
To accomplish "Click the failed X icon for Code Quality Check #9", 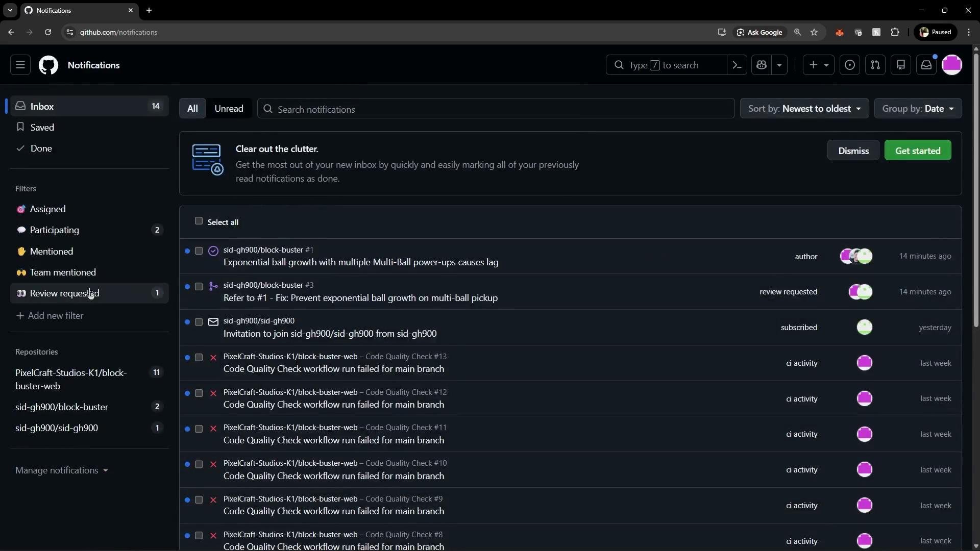I will [213, 500].
